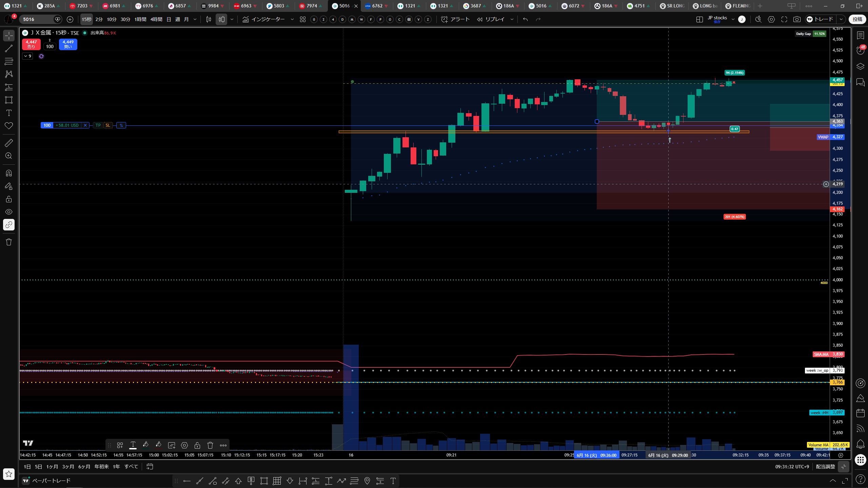The height and width of the screenshot is (488, 868).
Task: Open the alerts panel with 48 badge
Action: tap(860, 51)
